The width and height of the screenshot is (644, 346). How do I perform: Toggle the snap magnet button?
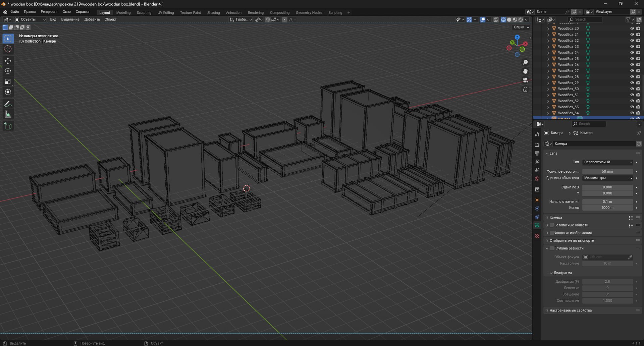tap(268, 19)
